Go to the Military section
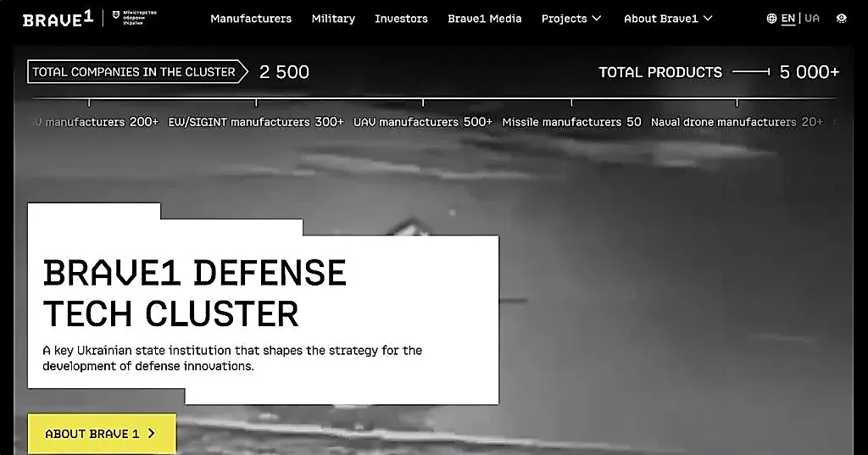 [x=333, y=19]
